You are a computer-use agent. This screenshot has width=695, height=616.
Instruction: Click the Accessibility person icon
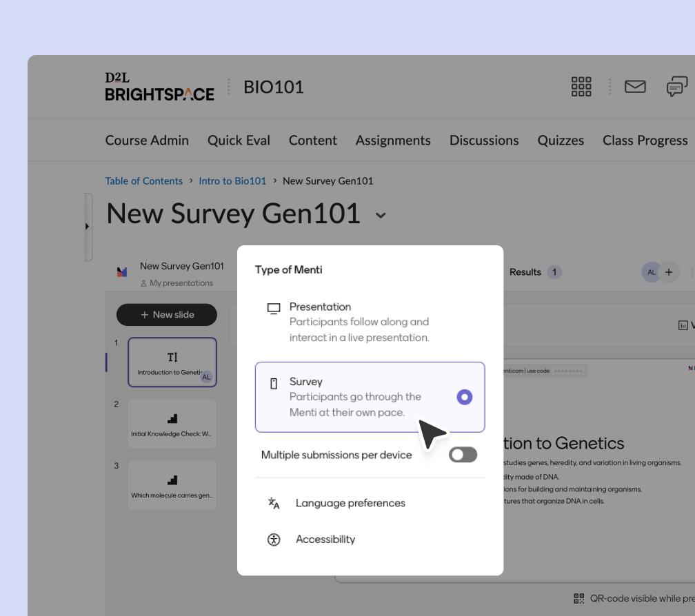tap(274, 540)
